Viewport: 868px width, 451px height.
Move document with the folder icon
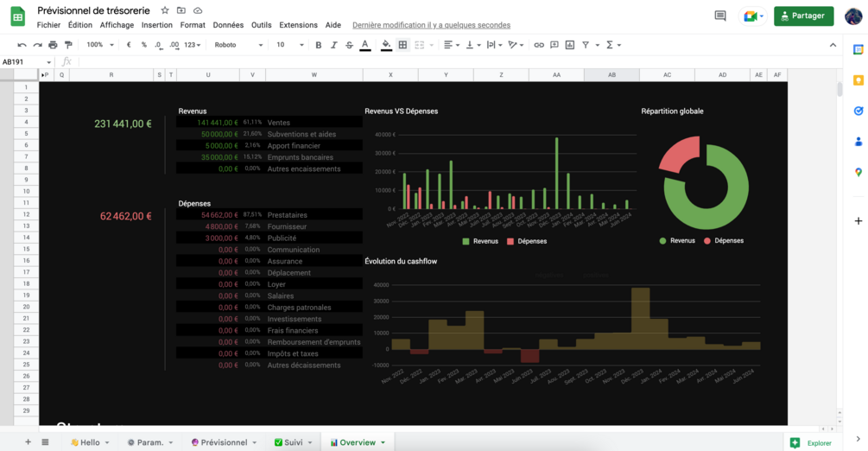coord(181,10)
